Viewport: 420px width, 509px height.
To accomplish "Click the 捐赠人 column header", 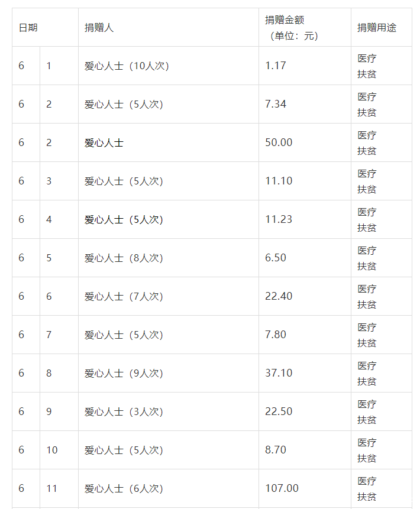I will (x=99, y=28).
